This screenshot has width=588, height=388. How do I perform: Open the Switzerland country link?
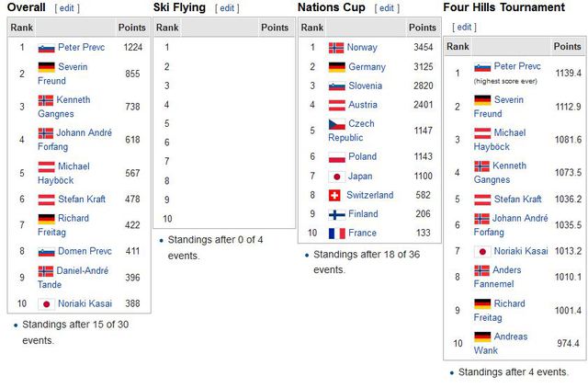369,195
